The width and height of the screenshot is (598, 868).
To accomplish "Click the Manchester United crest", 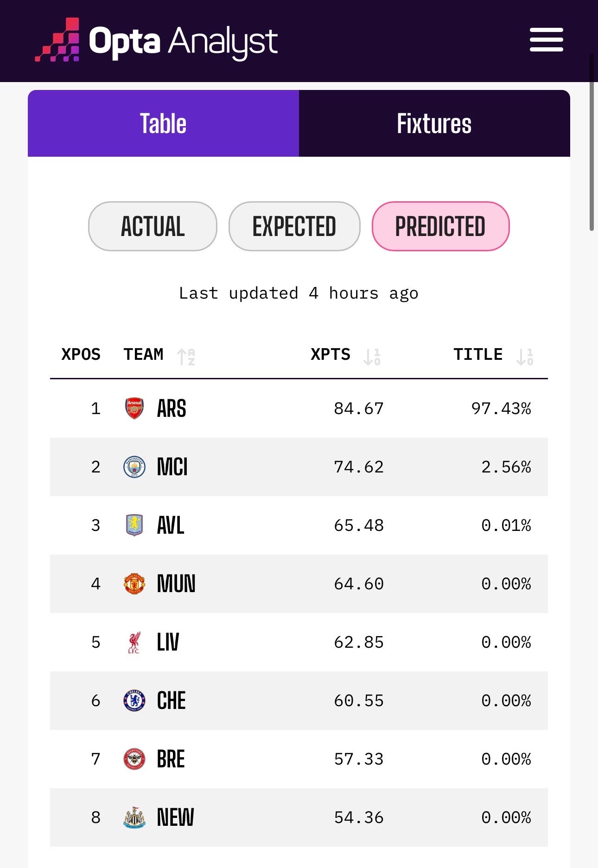I will coord(134,584).
